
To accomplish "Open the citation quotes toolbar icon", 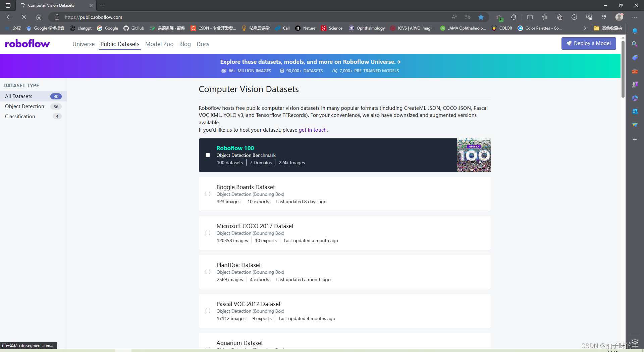I will click(x=604, y=17).
